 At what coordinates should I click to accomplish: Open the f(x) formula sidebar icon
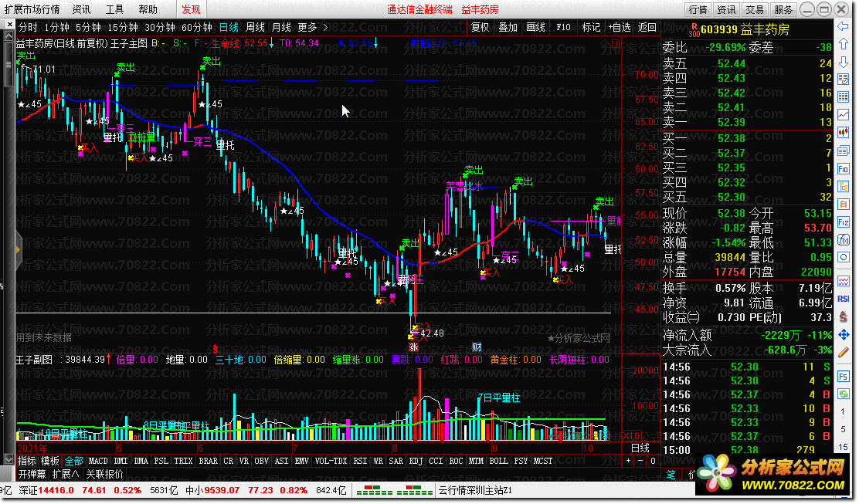pyautogui.click(x=843, y=240)
